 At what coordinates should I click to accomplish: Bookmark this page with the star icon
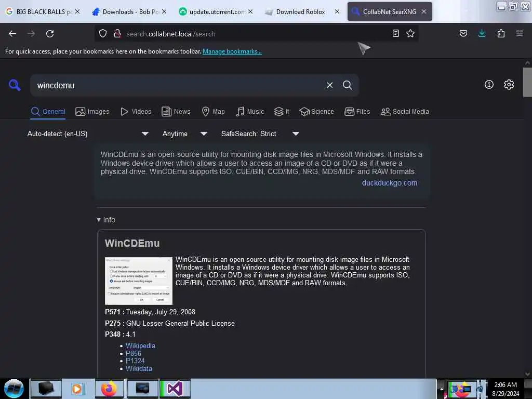click(410, 33)
